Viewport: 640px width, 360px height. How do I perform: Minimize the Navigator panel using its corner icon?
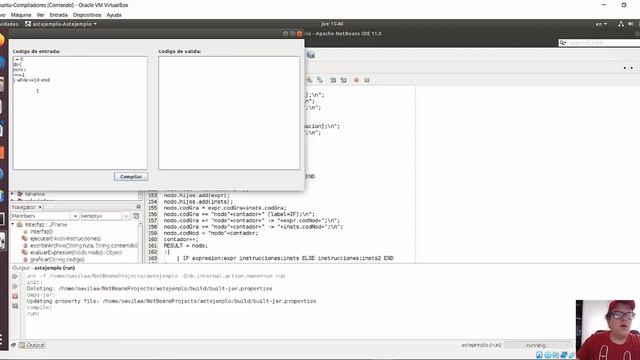click(x=138, y=207)
